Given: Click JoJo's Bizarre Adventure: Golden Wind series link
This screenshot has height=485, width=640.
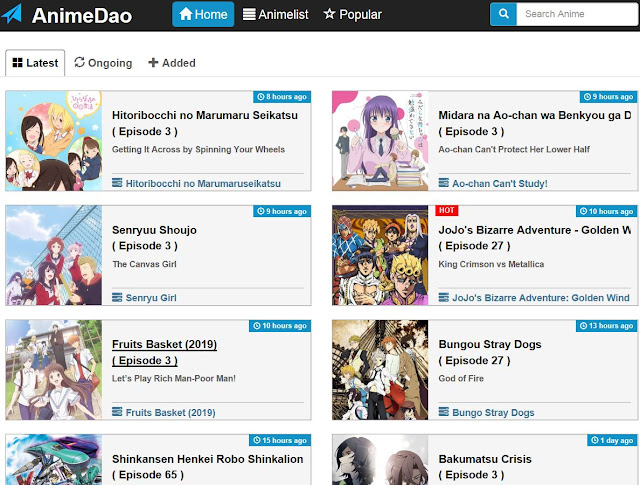Looking at the screenshot, I should (x=541, y=298).
